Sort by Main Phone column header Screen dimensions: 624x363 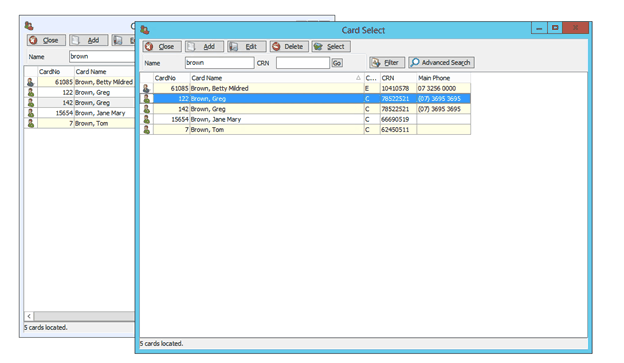pos(443,78)
